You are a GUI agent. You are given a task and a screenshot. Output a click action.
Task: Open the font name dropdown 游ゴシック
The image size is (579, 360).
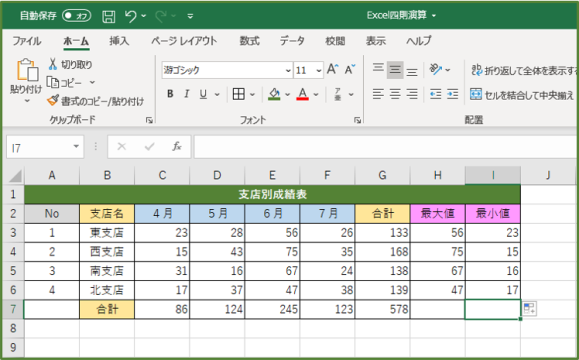[x=288, y=70]
